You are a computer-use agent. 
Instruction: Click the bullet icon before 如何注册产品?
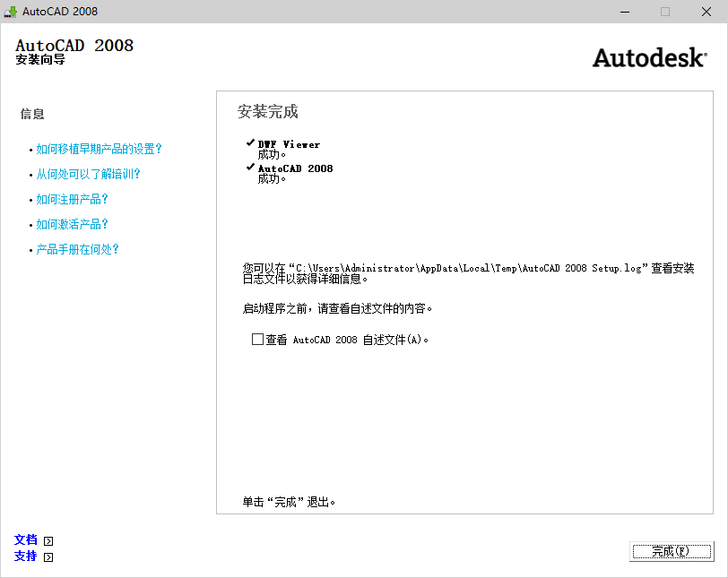pyautogui.click(x=31, y=199)
